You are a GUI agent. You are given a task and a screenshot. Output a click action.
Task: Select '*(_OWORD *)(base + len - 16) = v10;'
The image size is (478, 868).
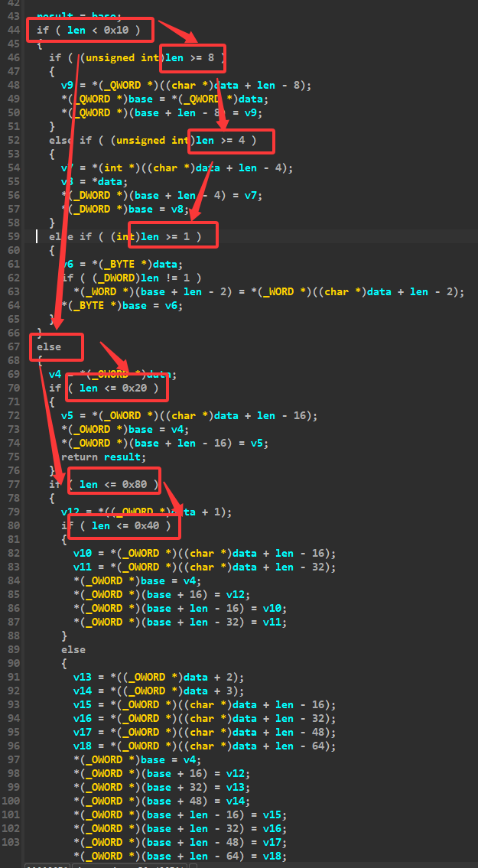tap(180, 609)
